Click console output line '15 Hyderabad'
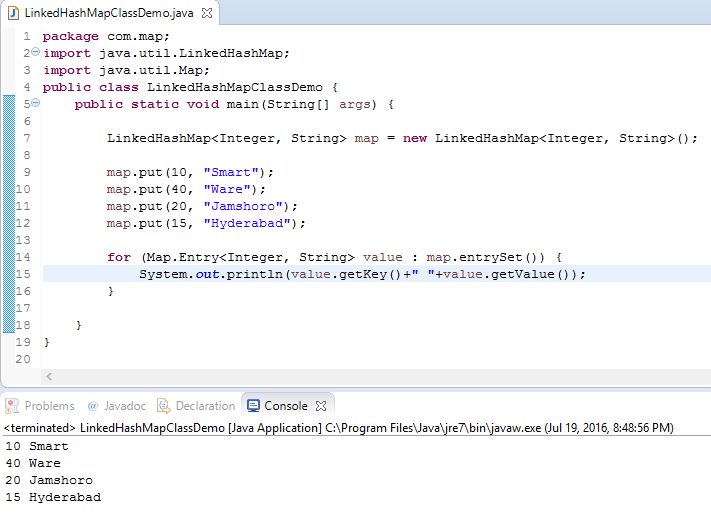711x519 pixels. [x=53, y=497]
